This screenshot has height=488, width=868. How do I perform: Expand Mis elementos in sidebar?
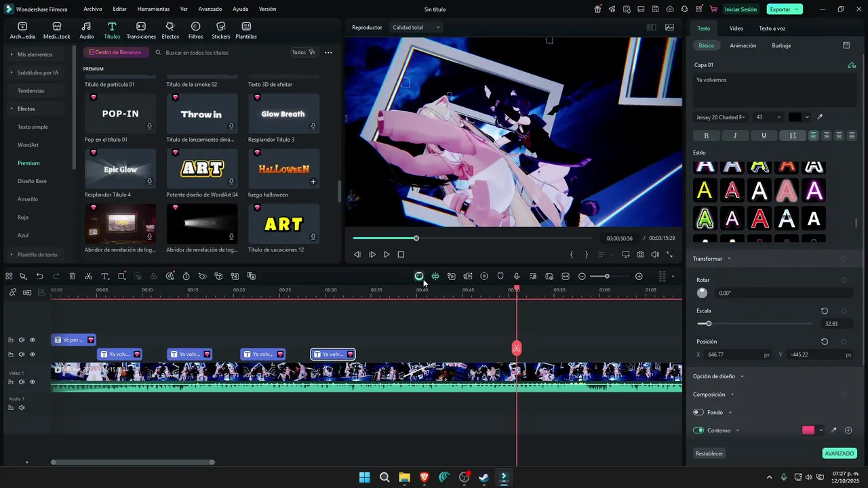(35, 54)
